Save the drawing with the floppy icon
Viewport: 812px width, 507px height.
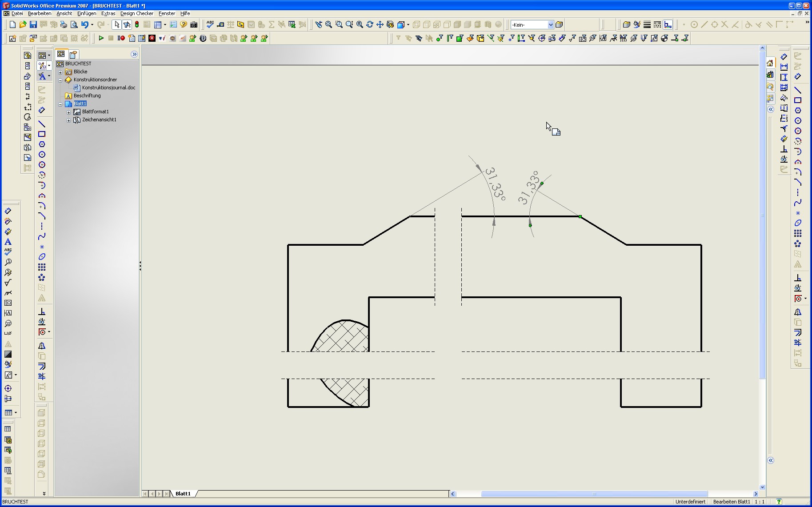pyautogui.click(x=33, y=24)
